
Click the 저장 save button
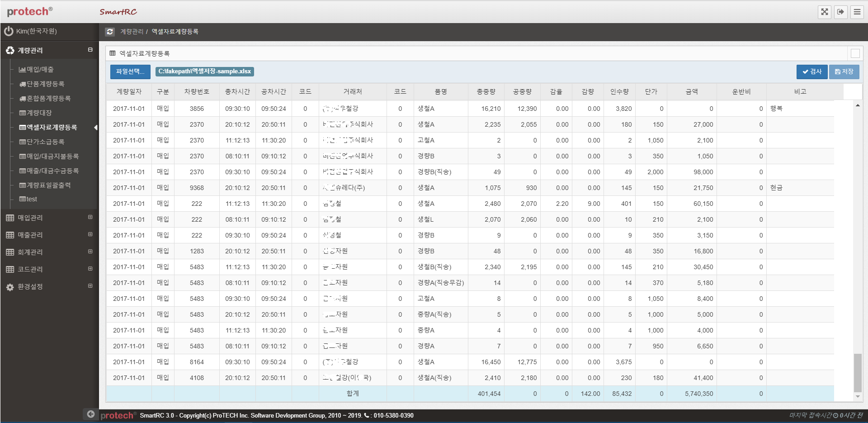coord(844,71)
